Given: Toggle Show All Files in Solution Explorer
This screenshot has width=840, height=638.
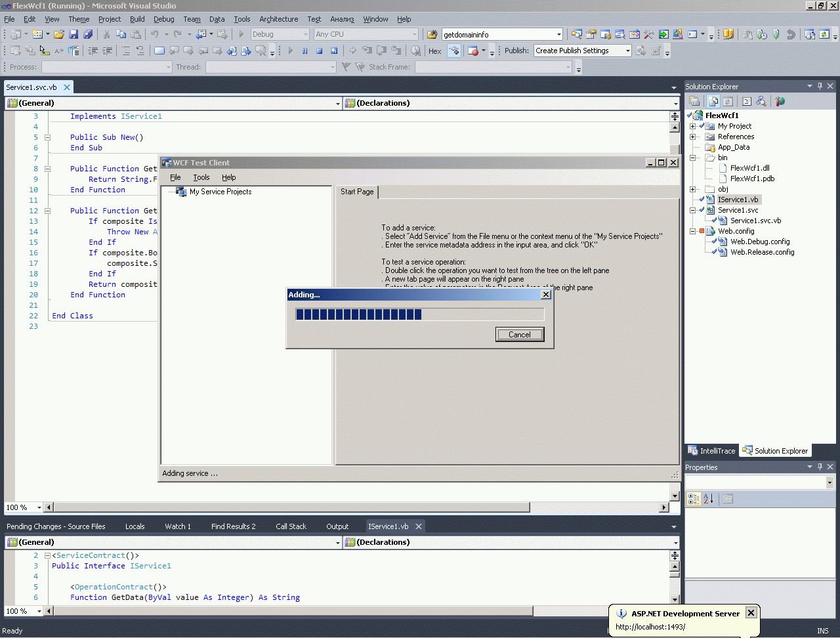Looking at the screenshot, I should 713,101.
